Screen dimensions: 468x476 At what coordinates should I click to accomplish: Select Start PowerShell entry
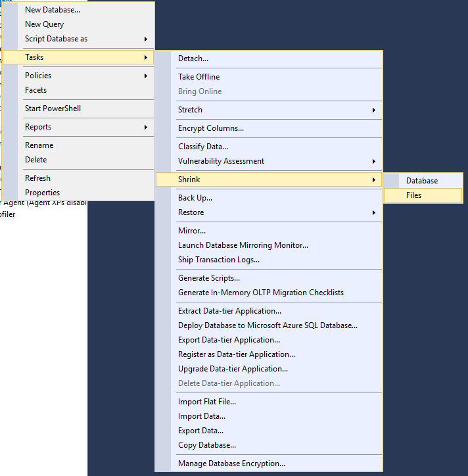click(x=53, y=108)
